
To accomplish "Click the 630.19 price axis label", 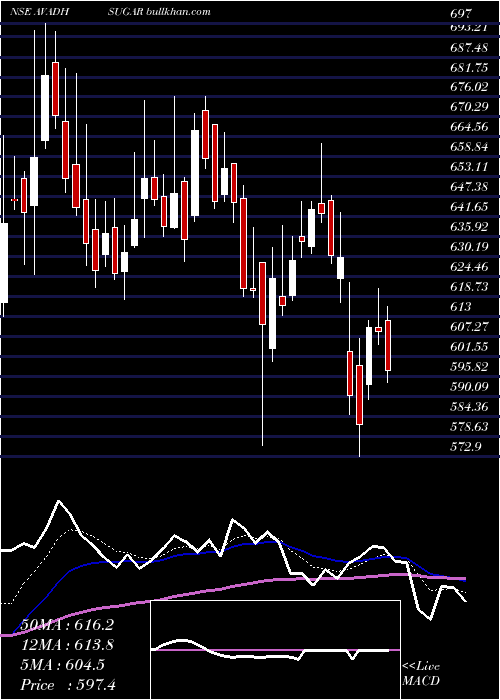I will [469, 247].
